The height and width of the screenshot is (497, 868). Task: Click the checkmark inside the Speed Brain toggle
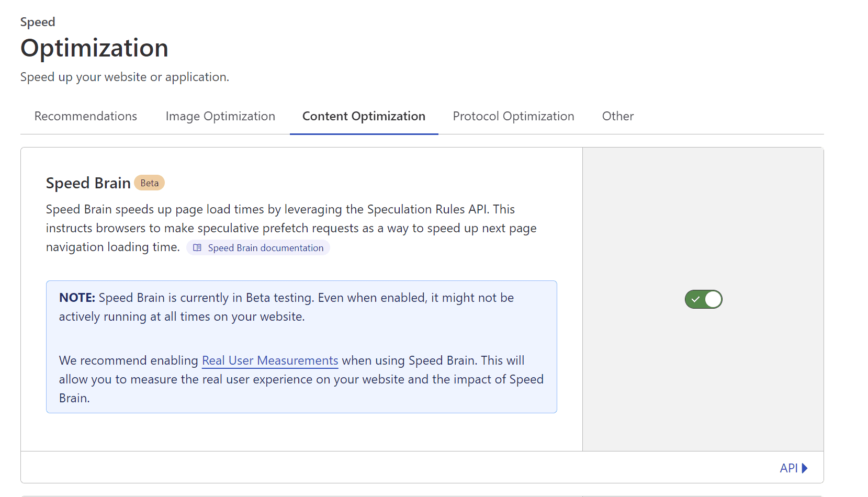click(696, 299)
